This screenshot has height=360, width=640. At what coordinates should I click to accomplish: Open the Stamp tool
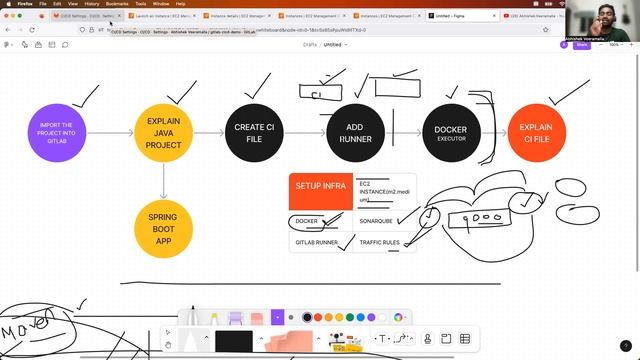[x=428, y=338]
